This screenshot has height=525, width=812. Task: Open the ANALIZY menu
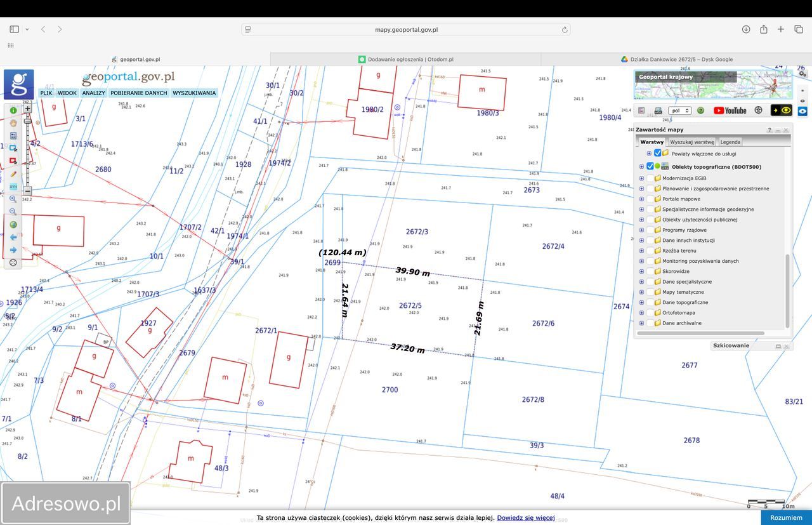click(93, 93)
